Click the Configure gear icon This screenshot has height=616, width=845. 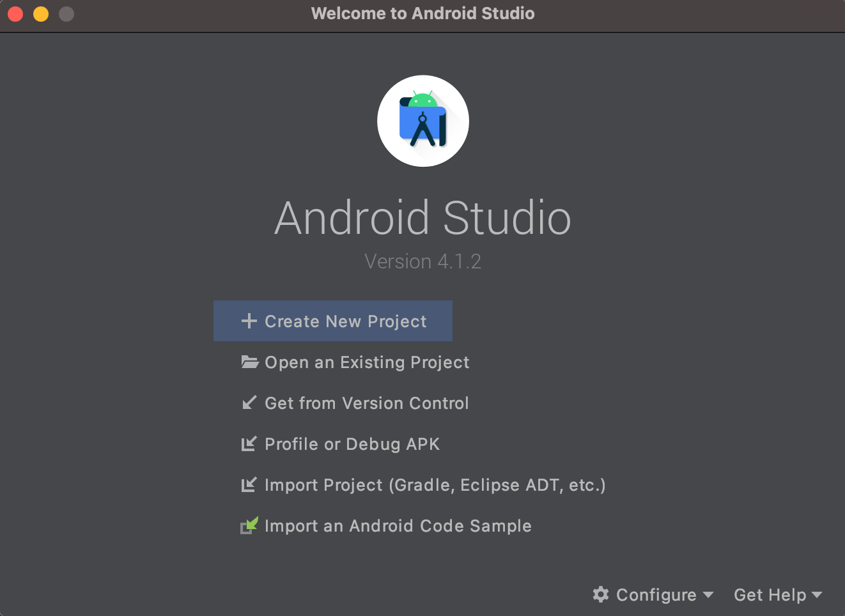click(601, 594)
